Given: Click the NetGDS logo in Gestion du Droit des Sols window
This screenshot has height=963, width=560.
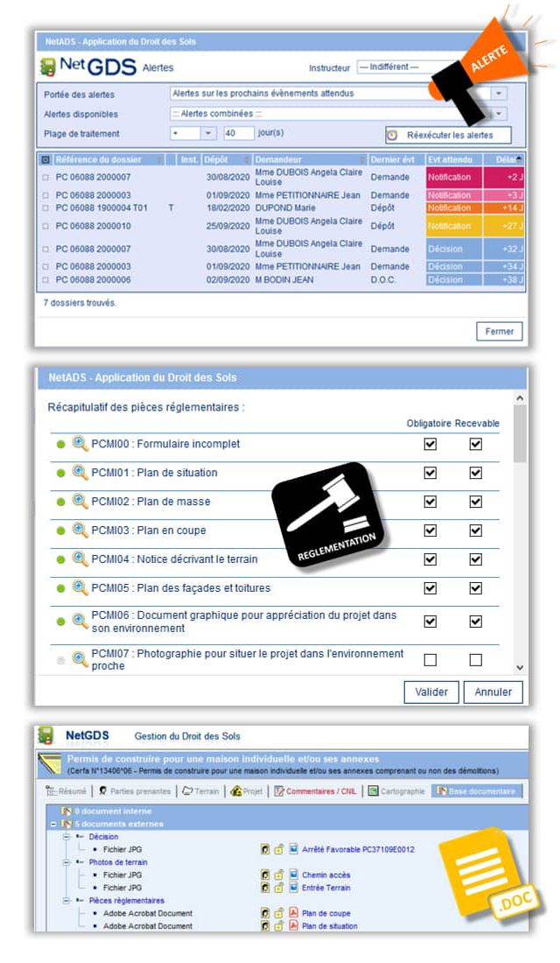Looking at the screenshot, I should tap(45, 735).
